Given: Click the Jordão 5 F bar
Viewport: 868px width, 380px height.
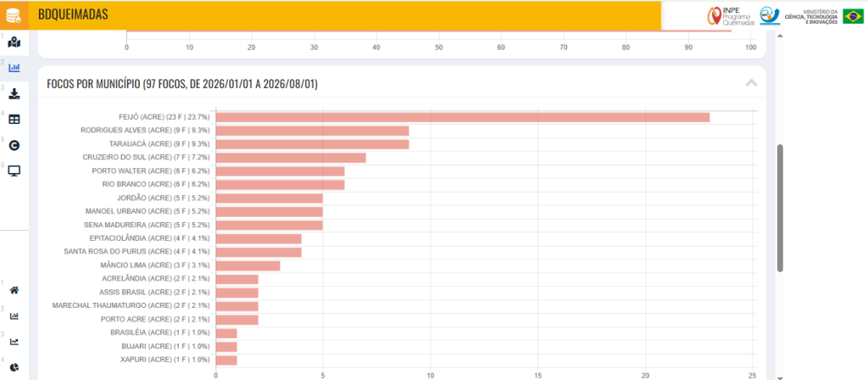Looking at the screenshot, I should [269, 198].
